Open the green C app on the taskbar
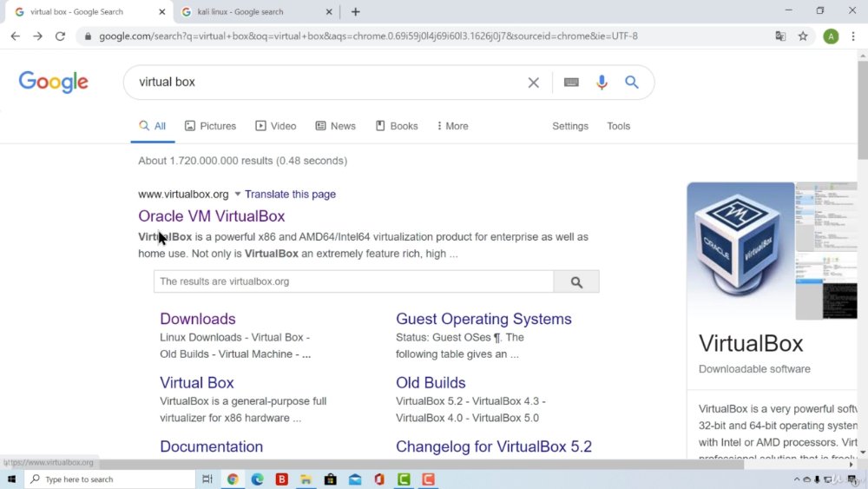 point(404,479)
